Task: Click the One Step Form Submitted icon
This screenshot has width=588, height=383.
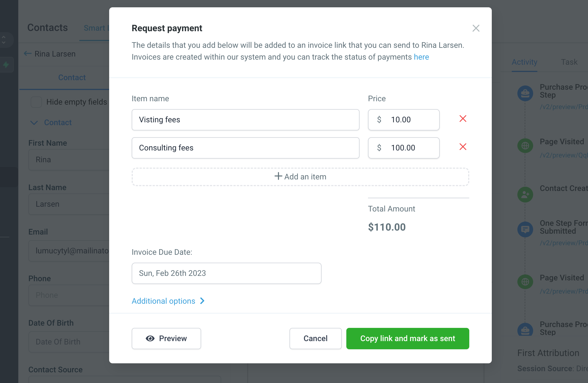Action: 525,229
